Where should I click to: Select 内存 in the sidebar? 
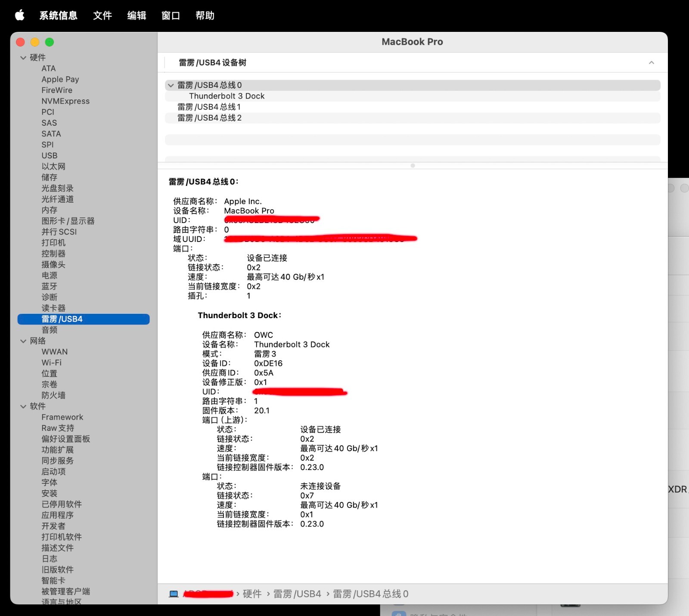(50, 210)
